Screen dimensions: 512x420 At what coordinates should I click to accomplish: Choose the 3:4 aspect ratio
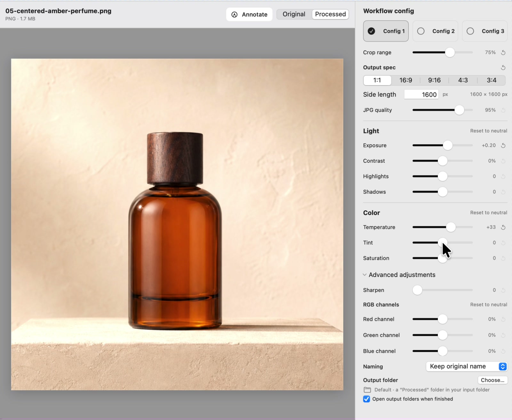[492, 80]
